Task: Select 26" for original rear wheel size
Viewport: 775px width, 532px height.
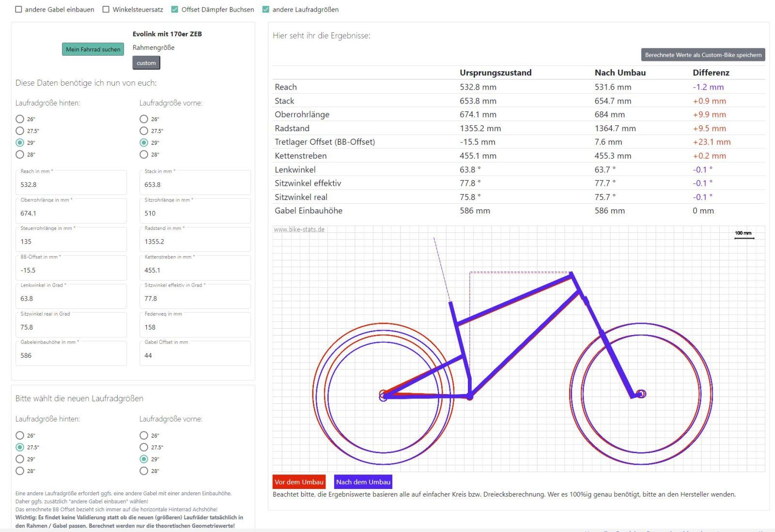Action: (20, 119)
